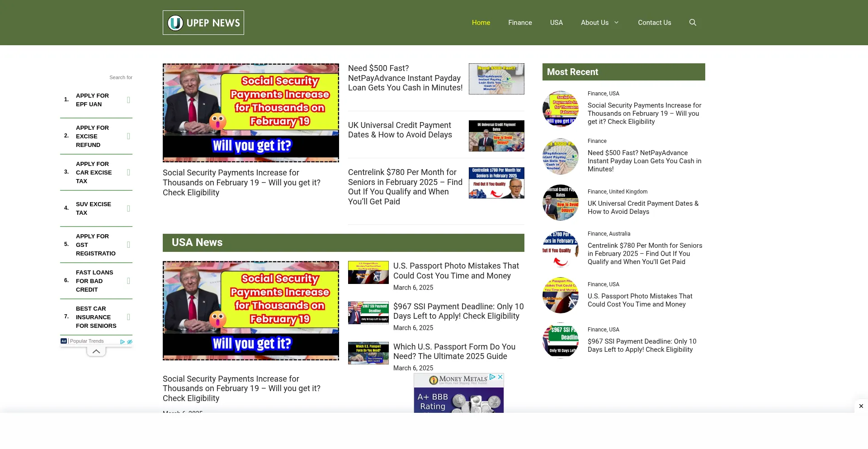Open arrow for APPLY FOR EPF UAN
Image resolution: width=868 pixels, height=449 pixels.
(x=128, y=100)
